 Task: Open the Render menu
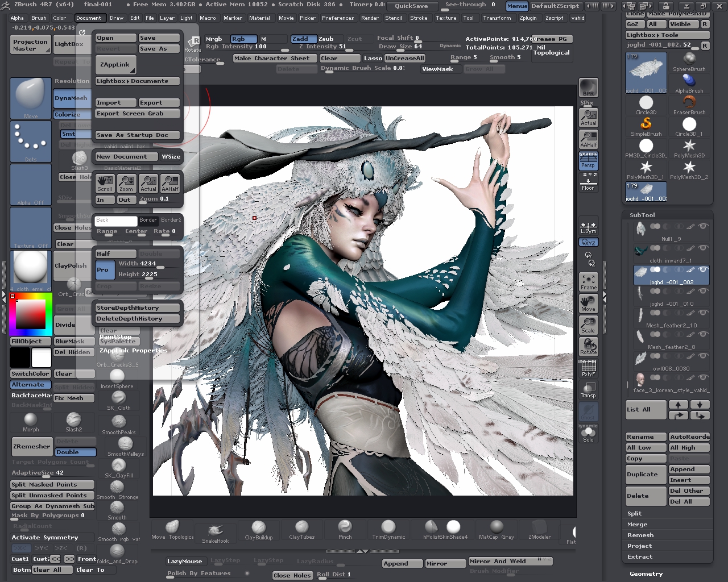click(370, 18)
